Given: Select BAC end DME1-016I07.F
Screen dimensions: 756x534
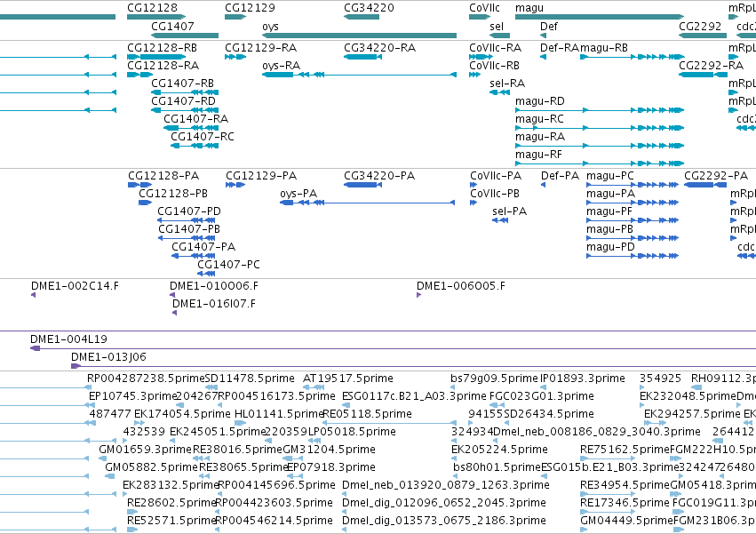Looking at the screenshot, I should pos(214,305).
